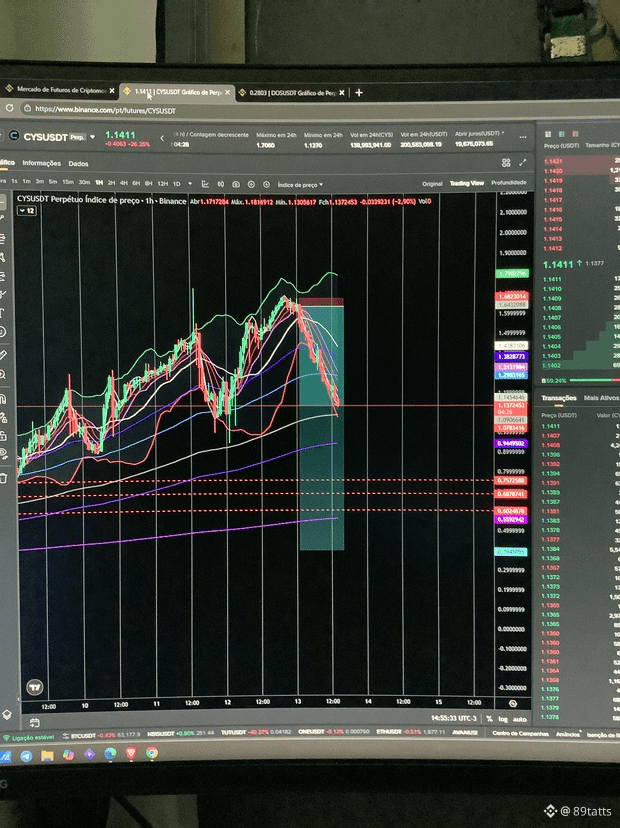Image resolution: width=620 pixels, height=828 pixels.
Task: Select the 15m timeframe
Action: click(x=68, y=182)
